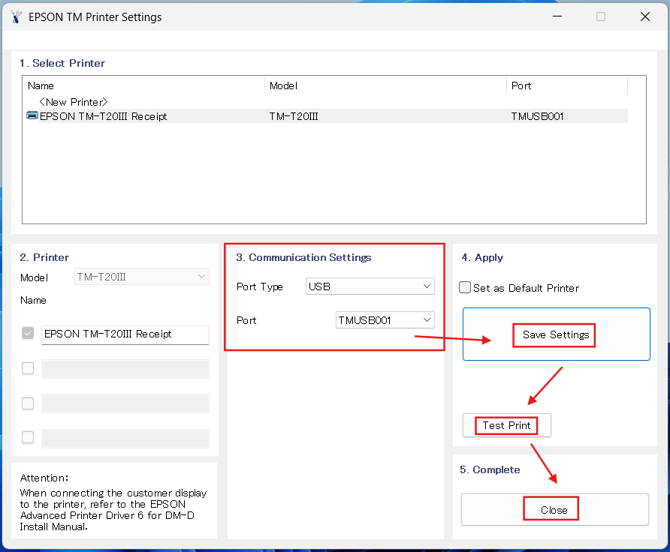Screen dimensions: 670x552
Task: Expand the Port TMUSB001 dropdown
Action: click(385, 320)
